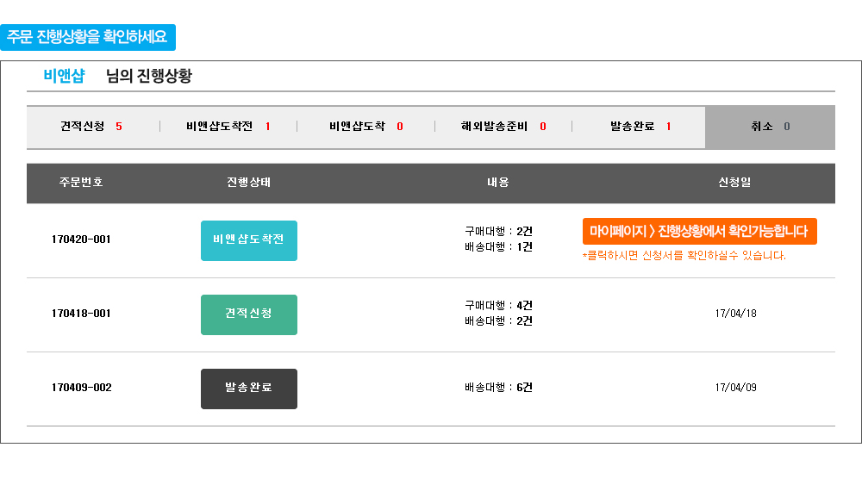The width and height of the screenshot is (862, 504).
Task: Click the 신청일 column header
Action: tap(734, 183)
